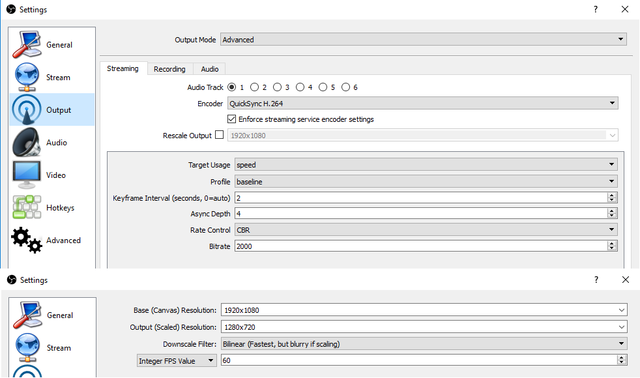Open Audio settings in the sidebar
The image size is (640, 378).
coord(52,142)
